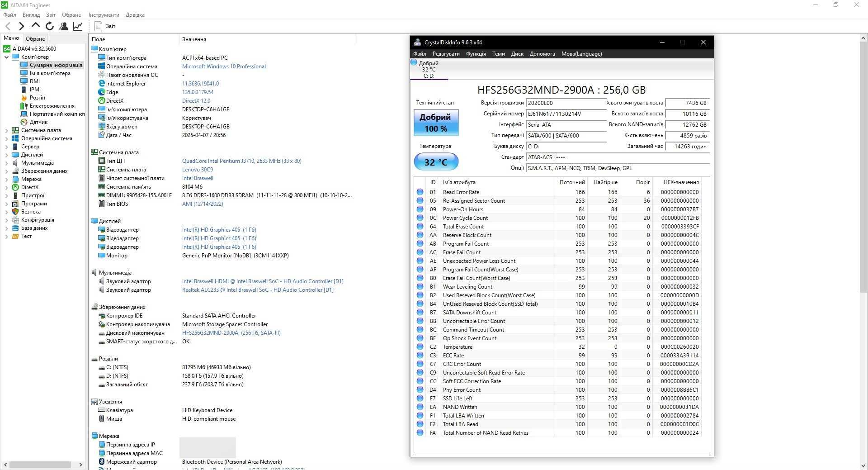The width and height of the screenshot is (868, 470).
Task: Select Сумарна інформація tree item
Action: point(56,65)
